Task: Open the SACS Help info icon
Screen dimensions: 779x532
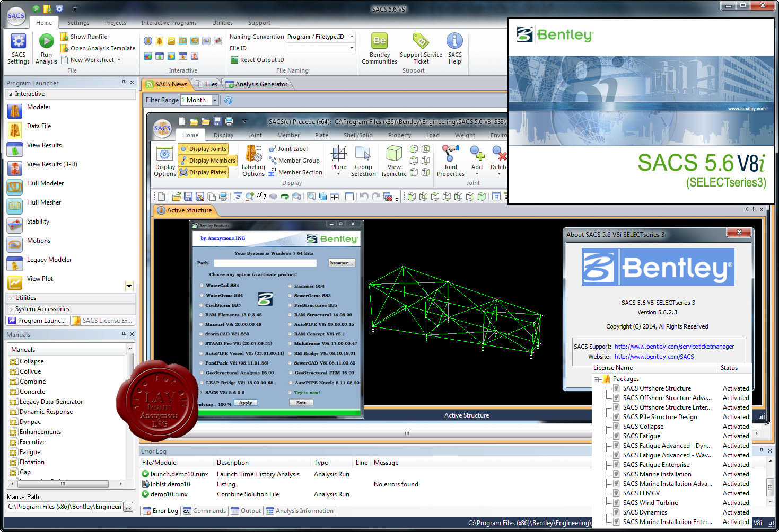Action: click(x=454, y=41)
